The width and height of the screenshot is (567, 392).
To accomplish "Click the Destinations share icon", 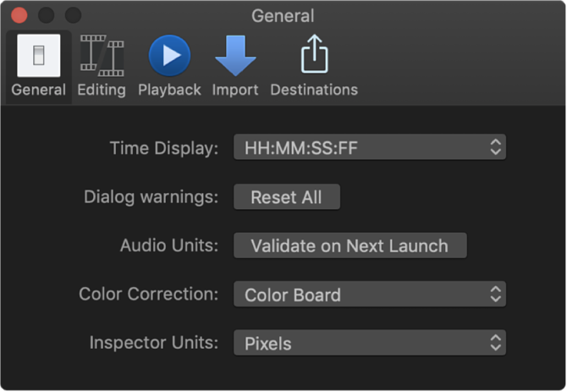I will pos(314,56).
